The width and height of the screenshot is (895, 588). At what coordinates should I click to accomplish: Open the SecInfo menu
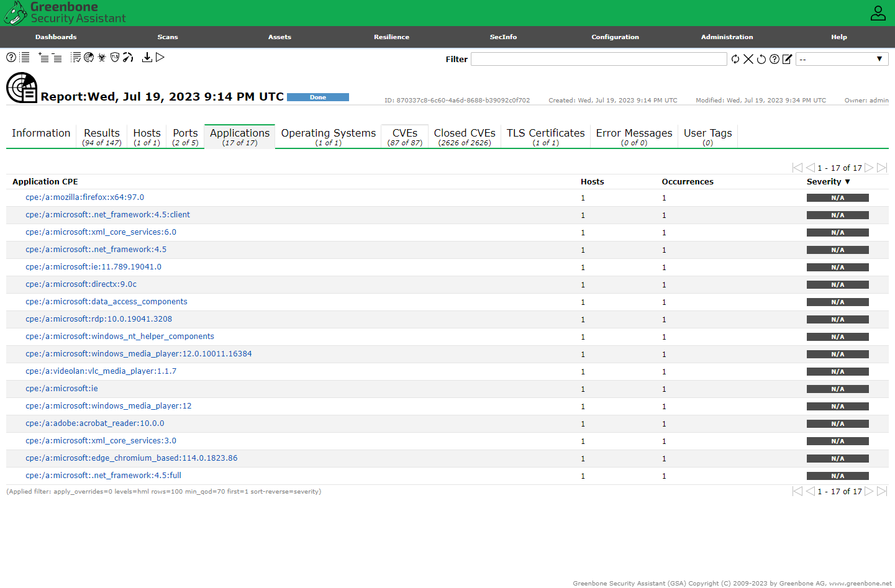(503, 37)
